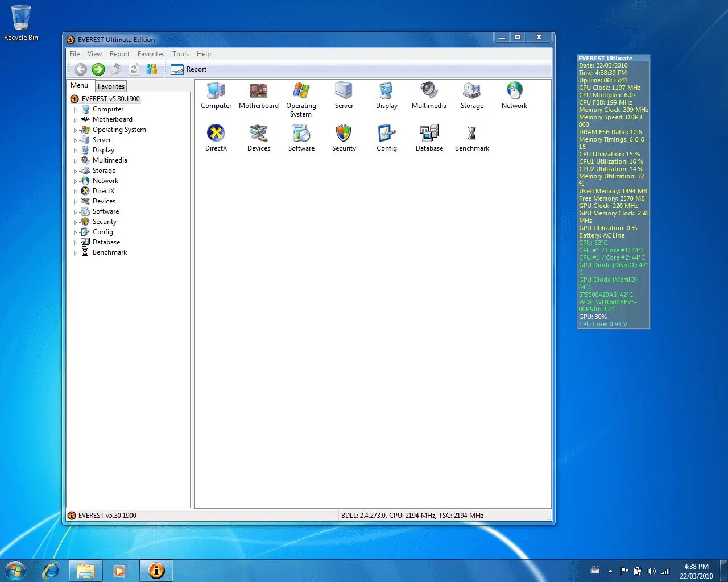Open the Favorites menu
The image size is (728, 582).
tap(151, 54)
